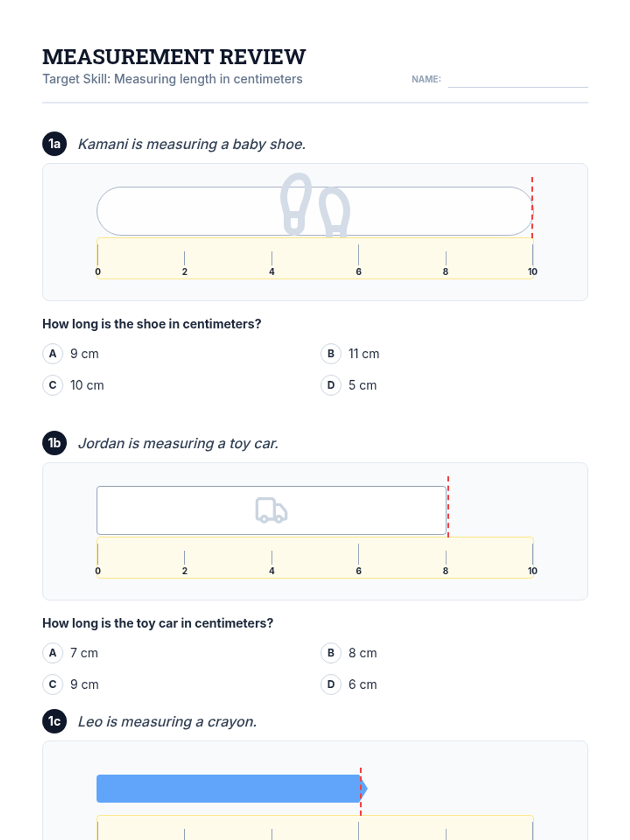Click the 8 mark on the toy car ruler
Viewport: 630px width, 840px height.
click(x=445, y=570)
